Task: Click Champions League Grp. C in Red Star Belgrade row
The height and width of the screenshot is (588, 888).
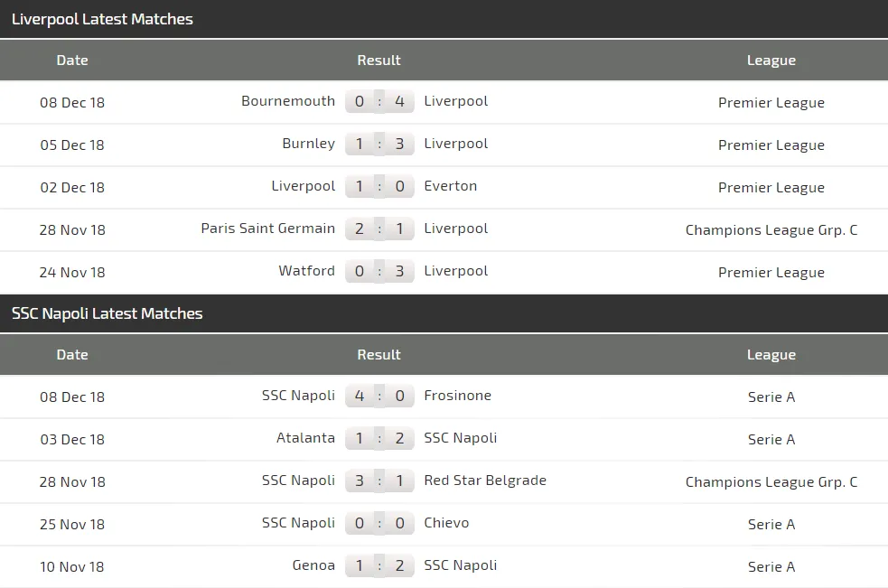Action: [771, 481]
